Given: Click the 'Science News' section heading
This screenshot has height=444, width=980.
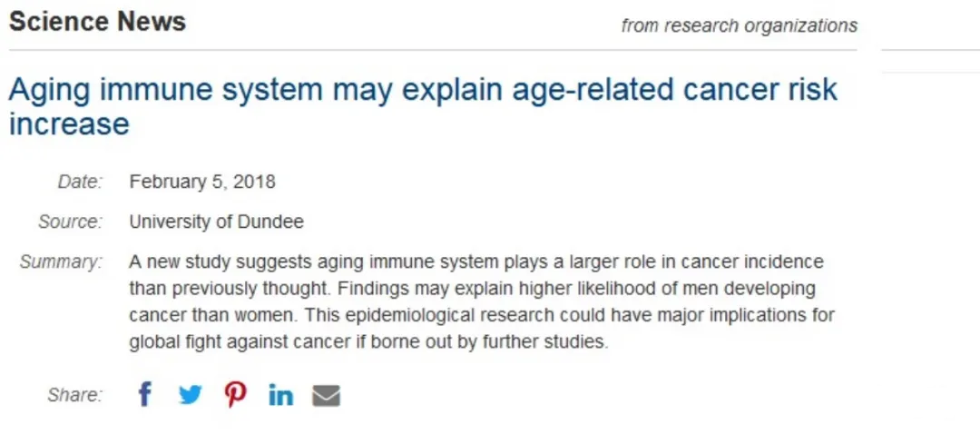Looking at the screenshot, I should coord(97,22).
